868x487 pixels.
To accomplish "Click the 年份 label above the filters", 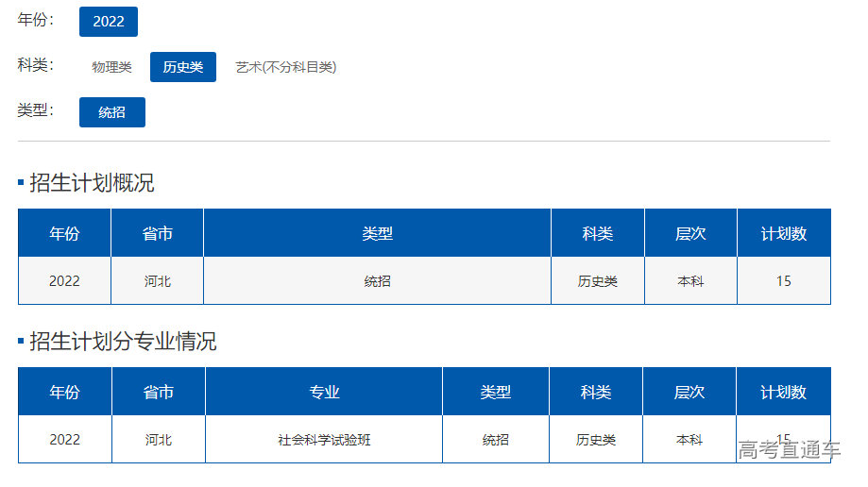I will [x=36, y=20].
